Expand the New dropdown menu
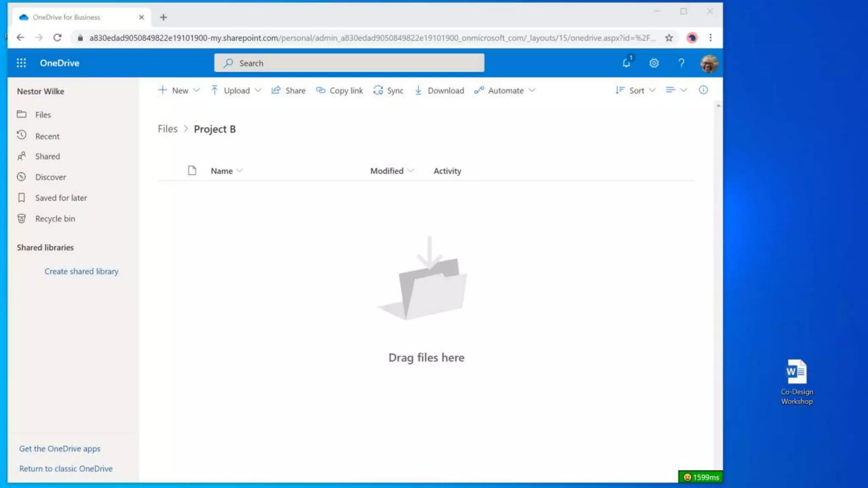Viewport: 868px width, 488px height. (179, 90)
